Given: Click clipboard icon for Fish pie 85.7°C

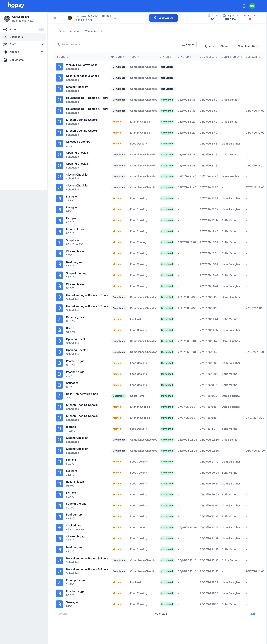Looking at the screenshot, I should coord(59,220).
